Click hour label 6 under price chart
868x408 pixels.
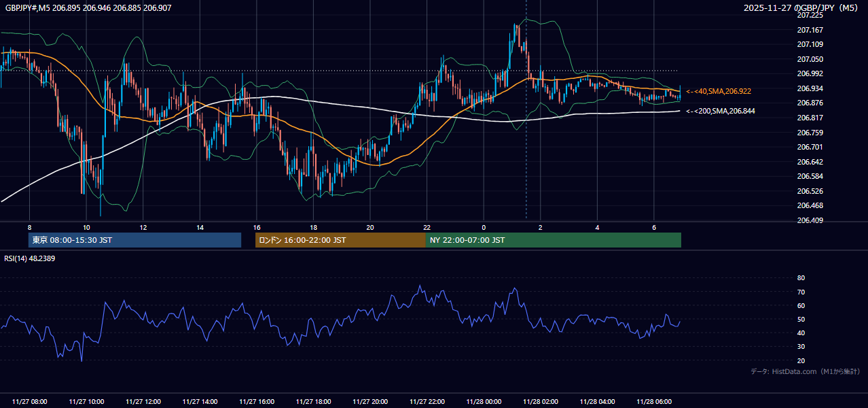pyautogui.click(x=654, y=227)
